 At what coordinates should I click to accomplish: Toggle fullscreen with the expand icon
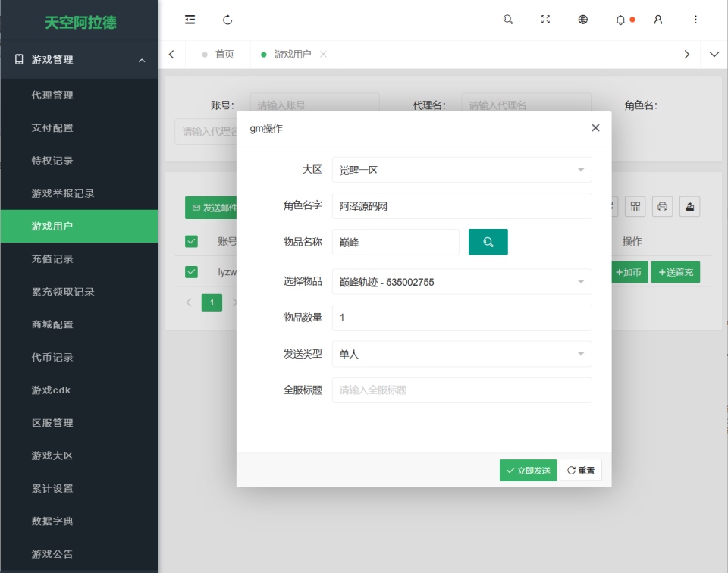(545, 19)
